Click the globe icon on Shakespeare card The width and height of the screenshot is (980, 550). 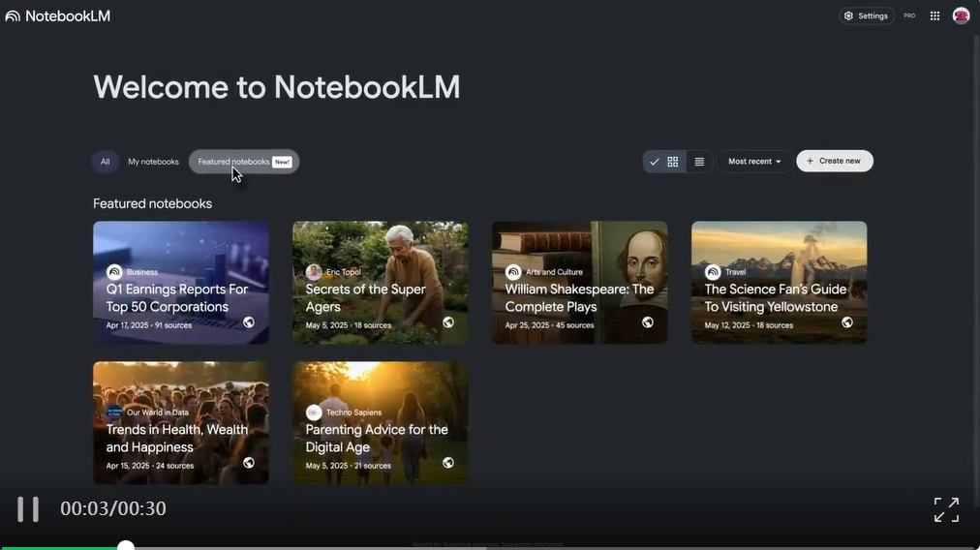(648, 322)
